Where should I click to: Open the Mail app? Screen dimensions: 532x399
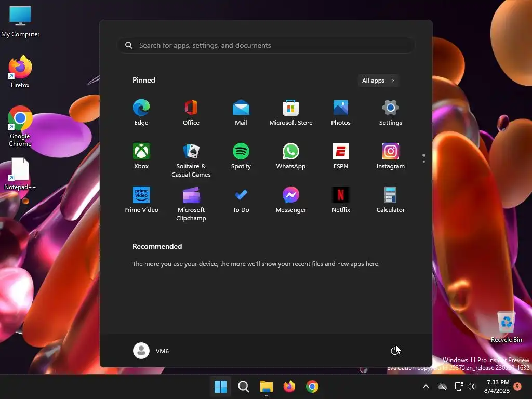241,113
